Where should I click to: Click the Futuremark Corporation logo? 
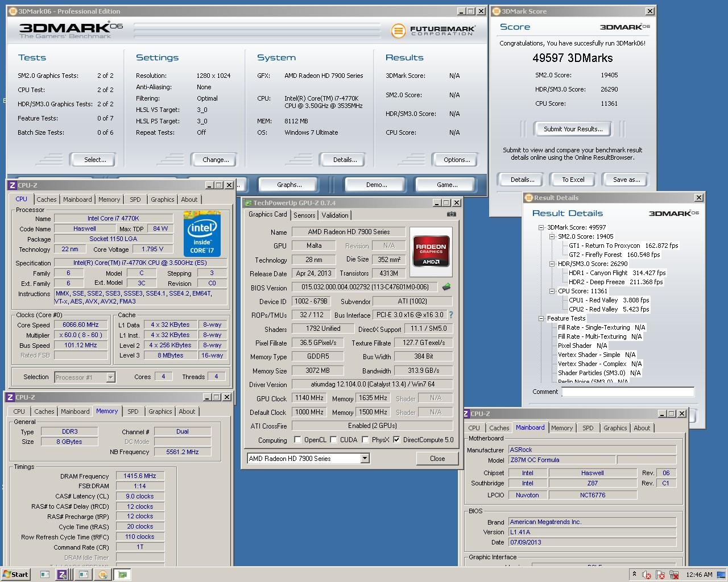(x=433, y=30)
